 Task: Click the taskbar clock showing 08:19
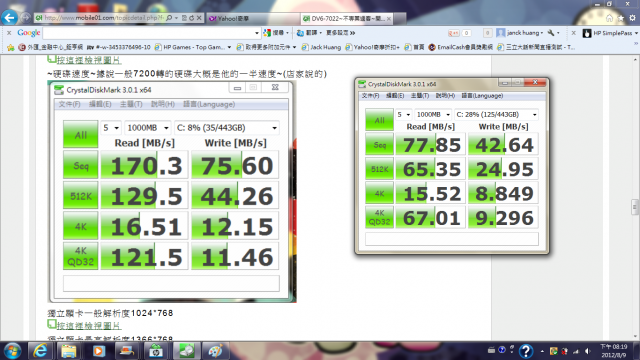tap(613, 351)
